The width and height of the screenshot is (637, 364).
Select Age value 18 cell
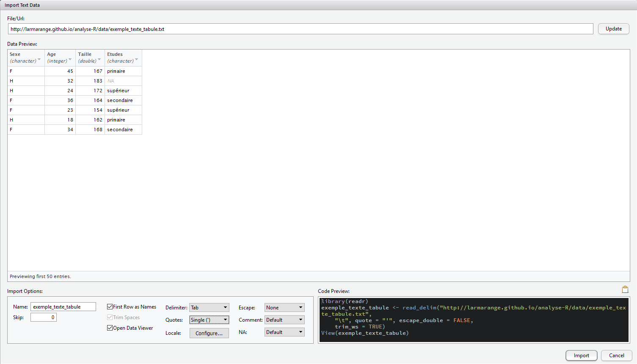click(60, 120)
